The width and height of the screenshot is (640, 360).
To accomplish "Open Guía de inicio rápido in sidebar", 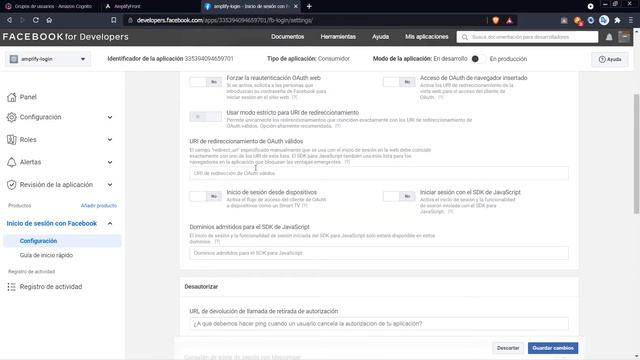I will [x=46, y=255].
